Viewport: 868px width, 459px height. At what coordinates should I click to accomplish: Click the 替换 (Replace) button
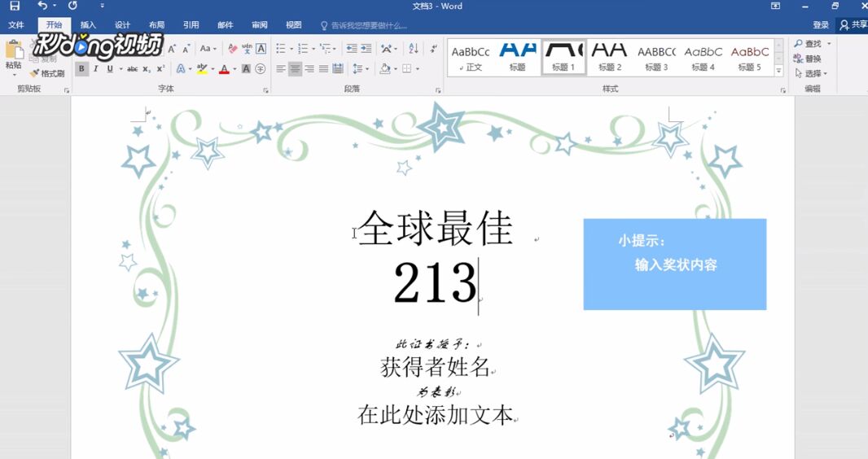tap(807, 59)
